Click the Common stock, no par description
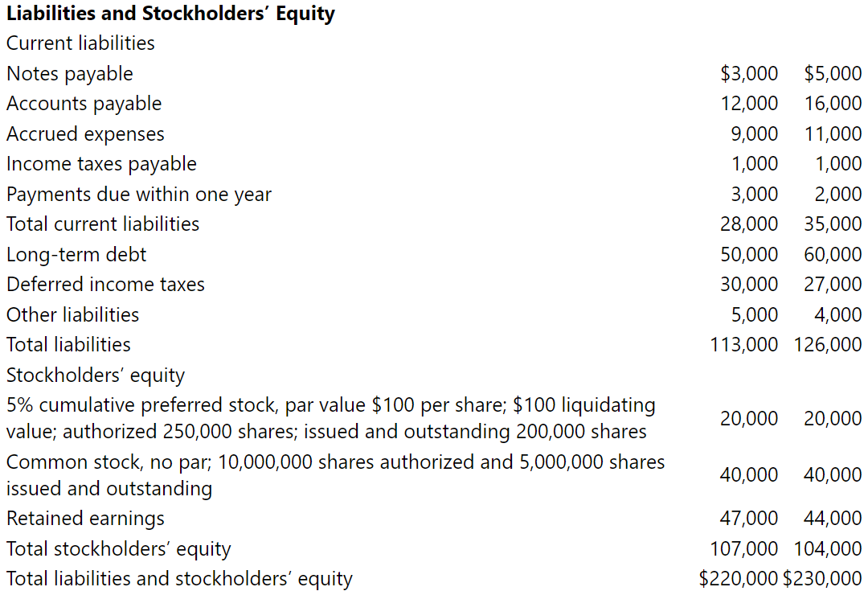This screenshot has width=868, height=591. pos(335,475)
